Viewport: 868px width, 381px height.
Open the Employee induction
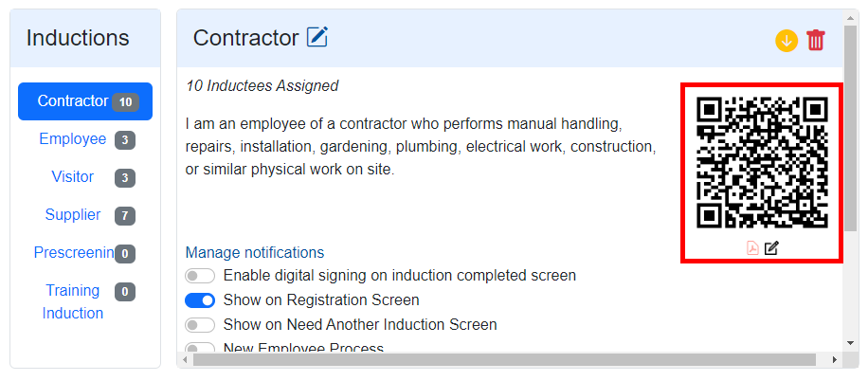pos(73,139)
